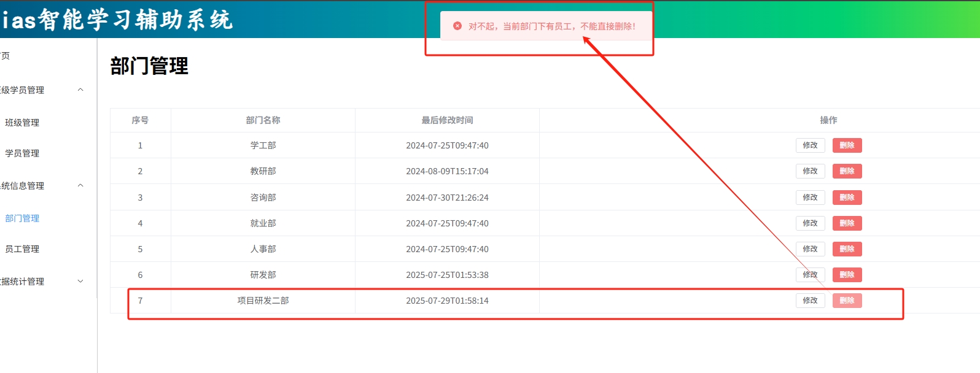This screenshot has height=373, width=980.
Task: Expand the 数据统计管理 menu chevron
Action: click(80, 282)
